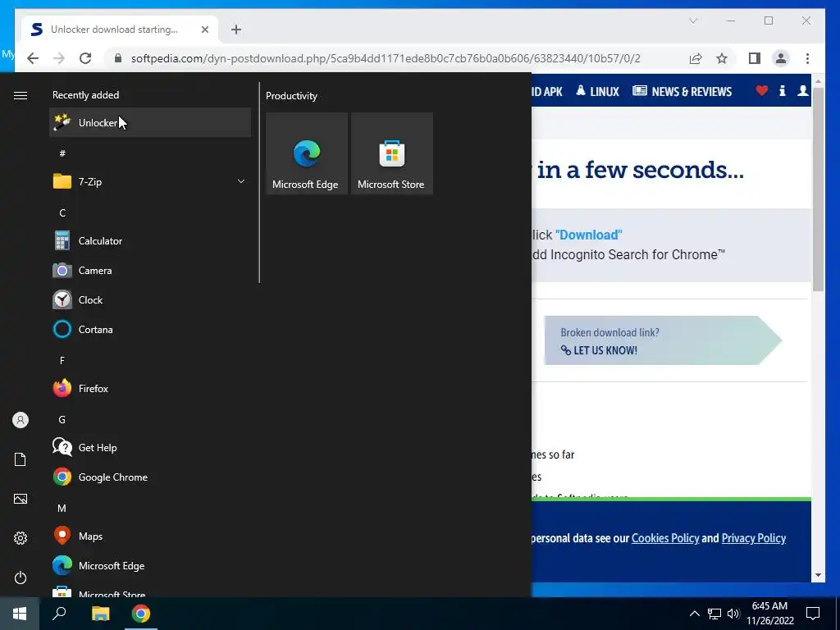Expand the 7-Zip folder chevron
Screen dimensions: 840x630
(x=241, y=181)
